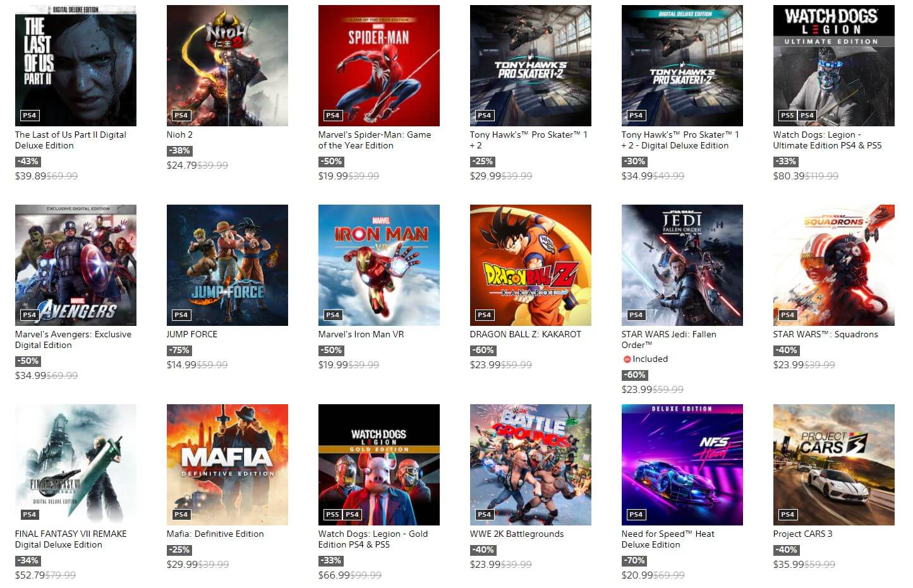This screenshot has width=913, height=588.
Task: Click the -75% discount badge on JUMP FORCE
Action: (x=179, y=351)
